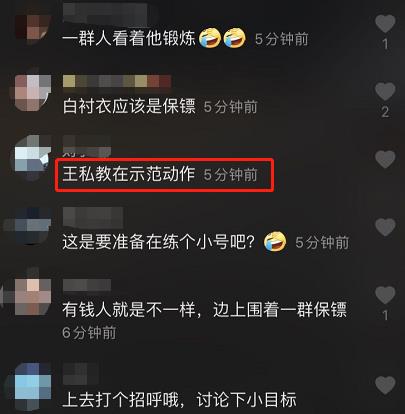Select comment 上去打个招呼哦,讨论下小目标
Image resolution: width=405 pixels, height=414 pixels.
179,399
